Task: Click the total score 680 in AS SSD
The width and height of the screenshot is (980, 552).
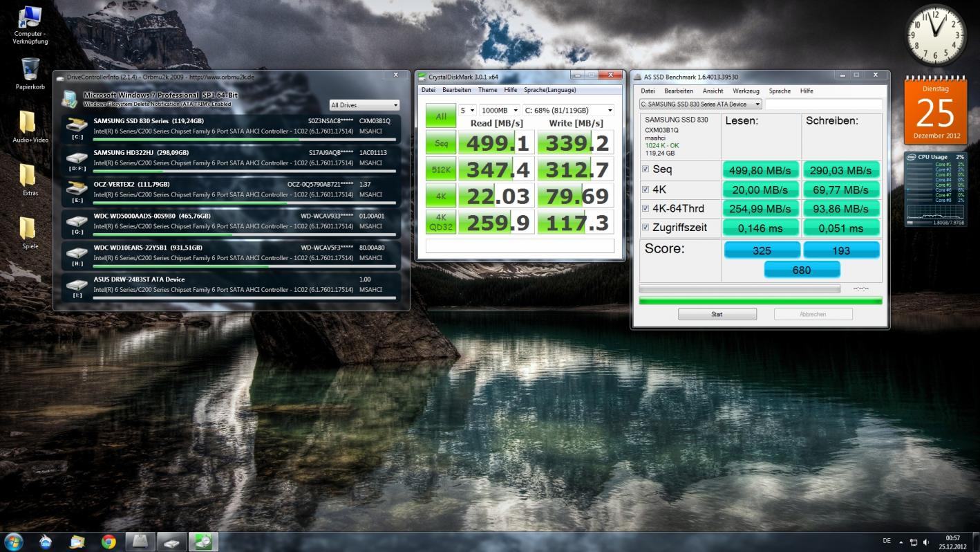Action: coord(802,270)
